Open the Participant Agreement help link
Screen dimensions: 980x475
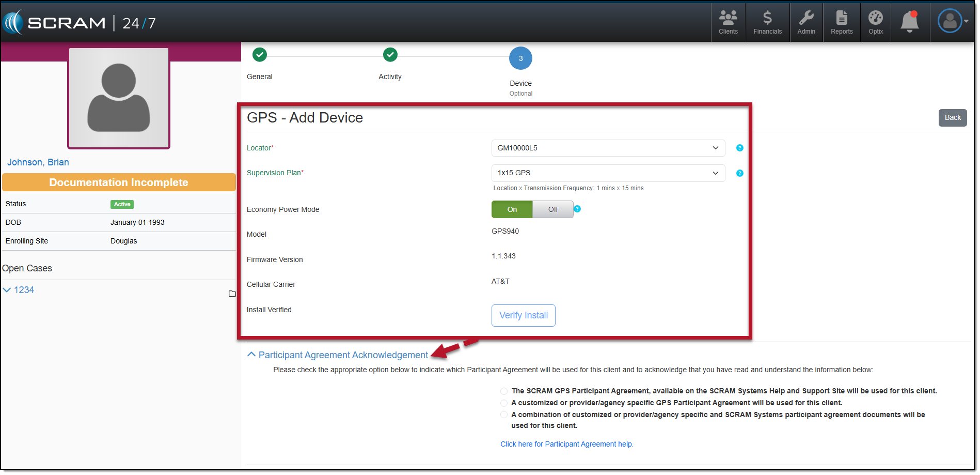pyautogui.click(x=566, y=445)
